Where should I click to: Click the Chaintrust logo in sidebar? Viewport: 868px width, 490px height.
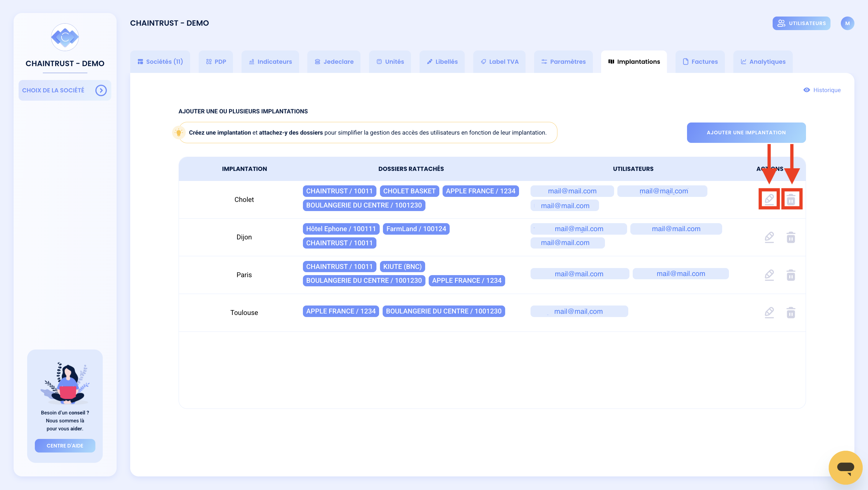(x=65, y=37)
